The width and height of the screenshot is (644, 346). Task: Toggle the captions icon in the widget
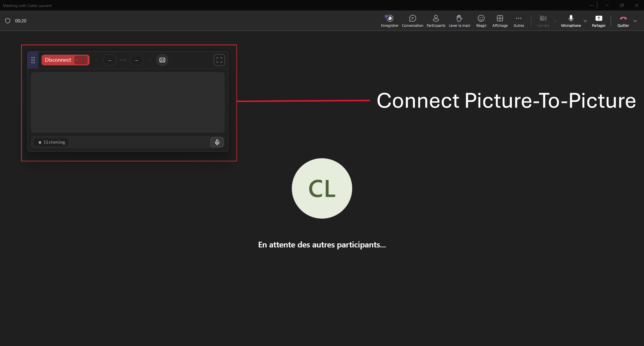pyautogui.click(x=162, y=60)
